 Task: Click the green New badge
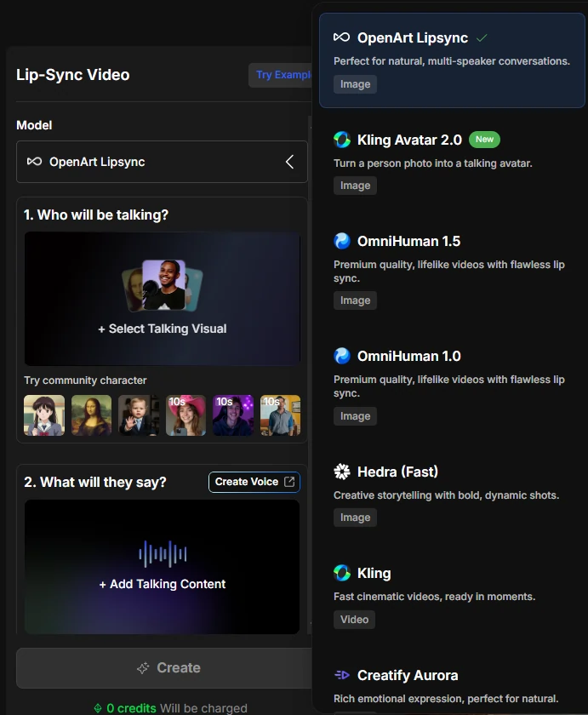point(484,140)
